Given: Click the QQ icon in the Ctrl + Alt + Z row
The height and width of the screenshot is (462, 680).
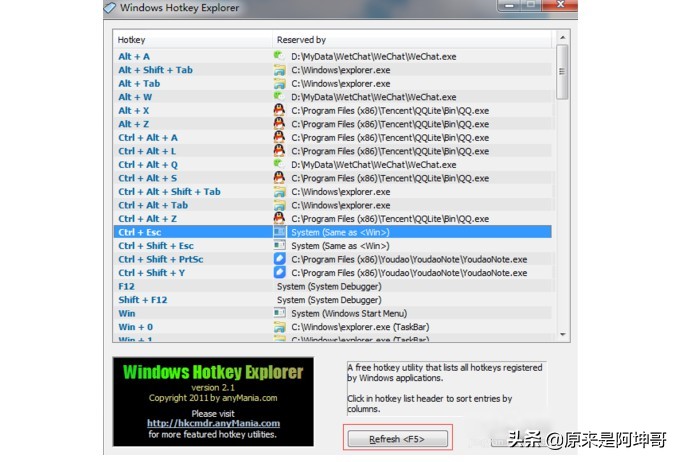Looking at the screenshot, I should pos(279,218).
